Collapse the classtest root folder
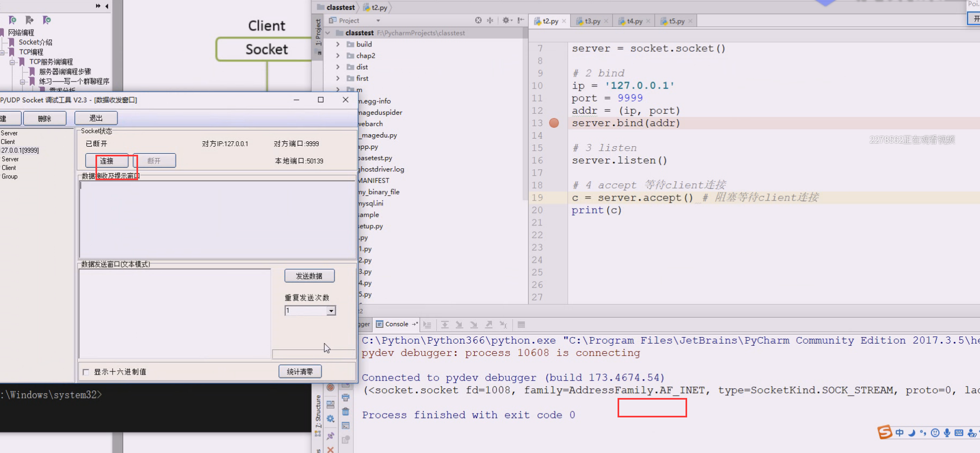This screenshot has width=980, height=453. tap(328, 33)
